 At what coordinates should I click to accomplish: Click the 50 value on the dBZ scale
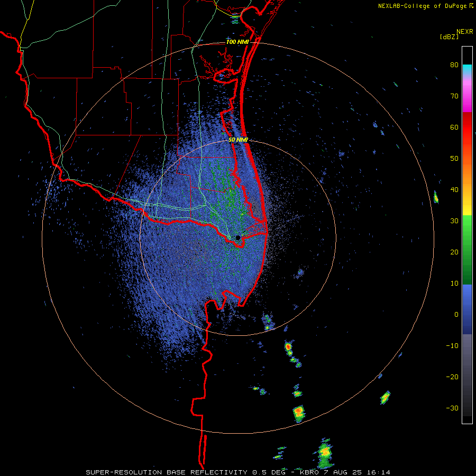(454, 159)
